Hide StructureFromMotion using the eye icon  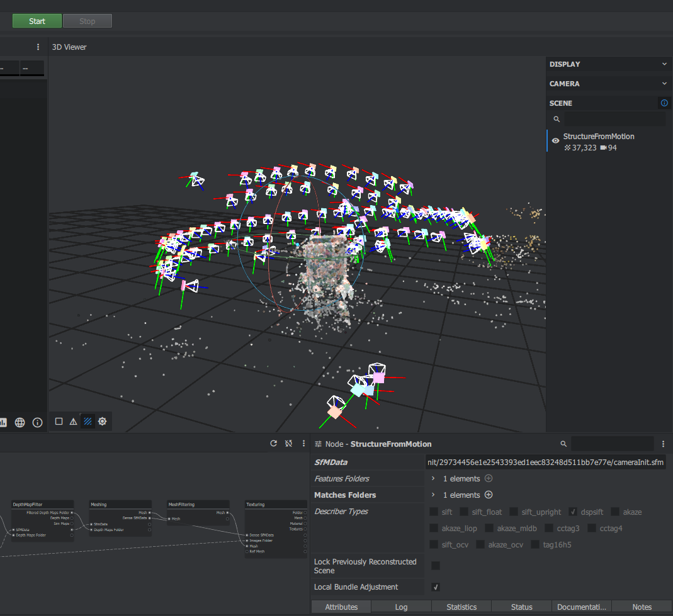pos(555,141)
